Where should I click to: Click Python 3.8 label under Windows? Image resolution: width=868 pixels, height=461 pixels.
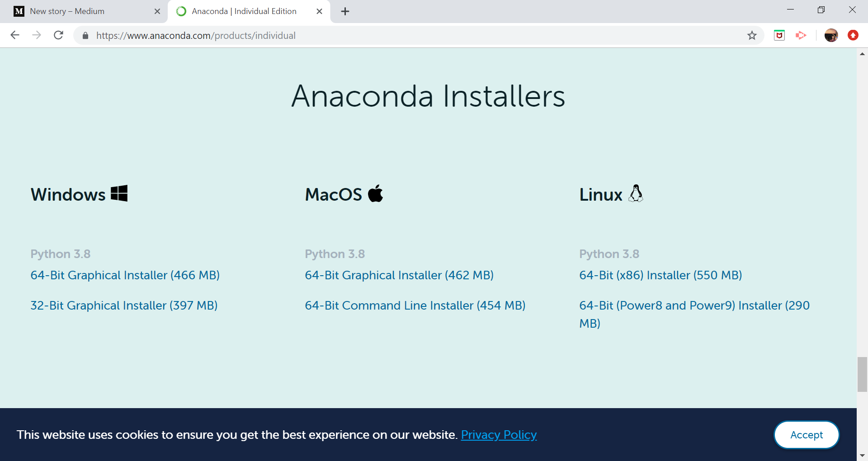(x=61, y=254)
